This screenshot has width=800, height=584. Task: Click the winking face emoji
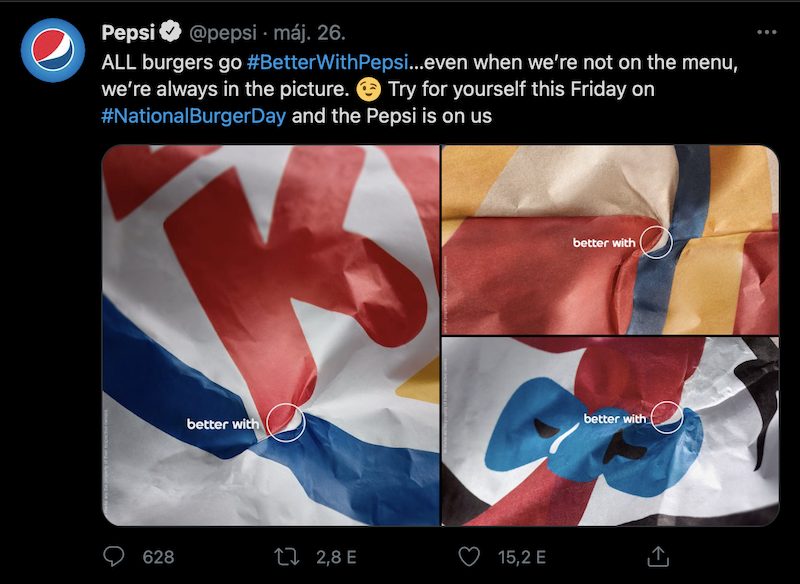point(368,89)
